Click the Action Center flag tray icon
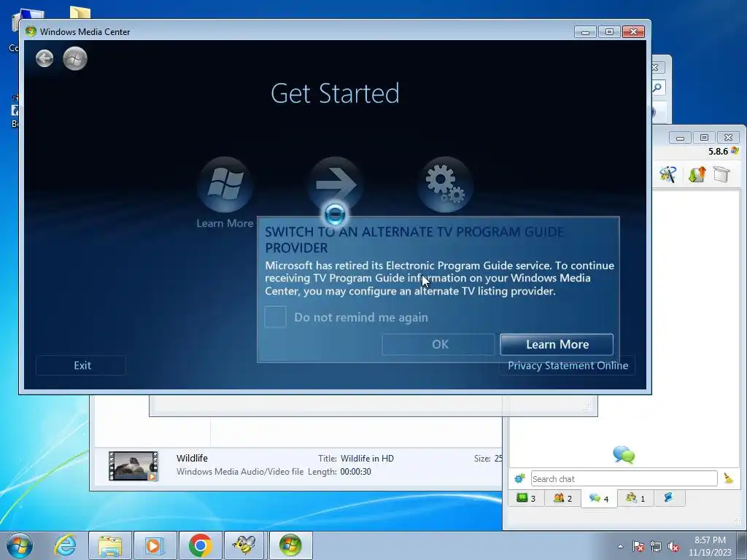 pos(638,546)
